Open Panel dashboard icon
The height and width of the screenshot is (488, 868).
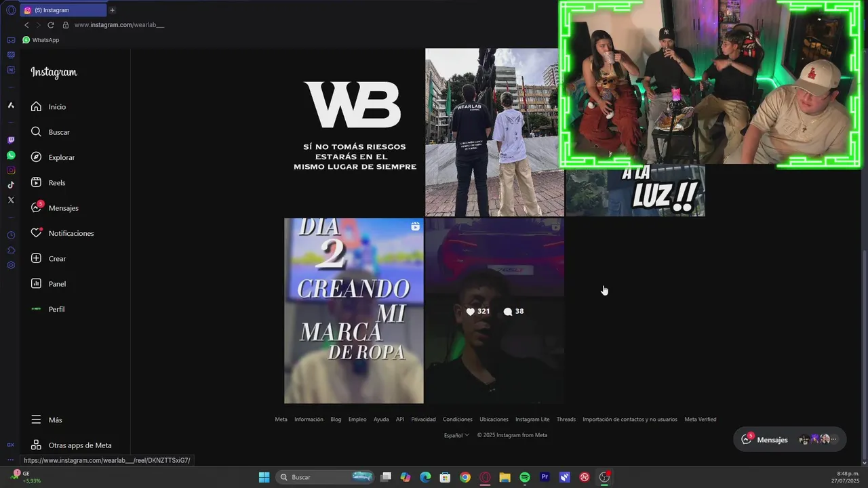tap(37, 283)
